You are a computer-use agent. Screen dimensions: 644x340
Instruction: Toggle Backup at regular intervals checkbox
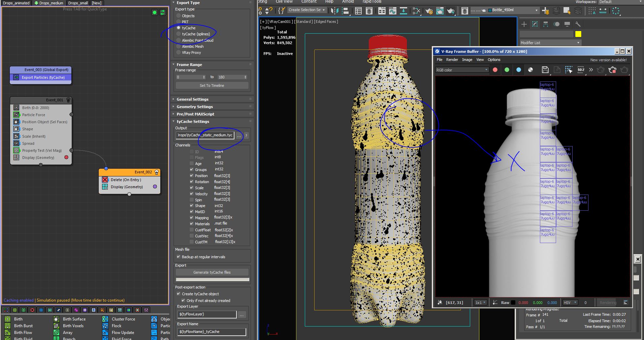(179, 257)
